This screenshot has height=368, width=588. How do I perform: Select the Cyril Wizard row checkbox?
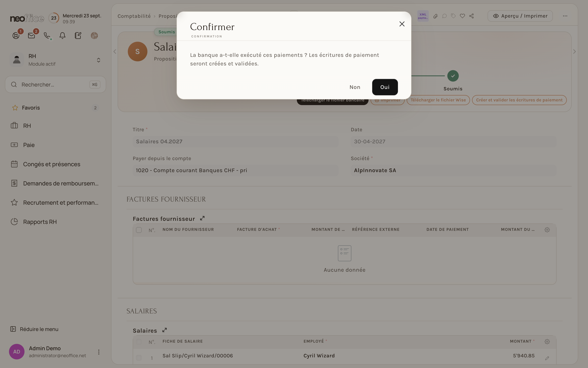click(x=139, y=358)
